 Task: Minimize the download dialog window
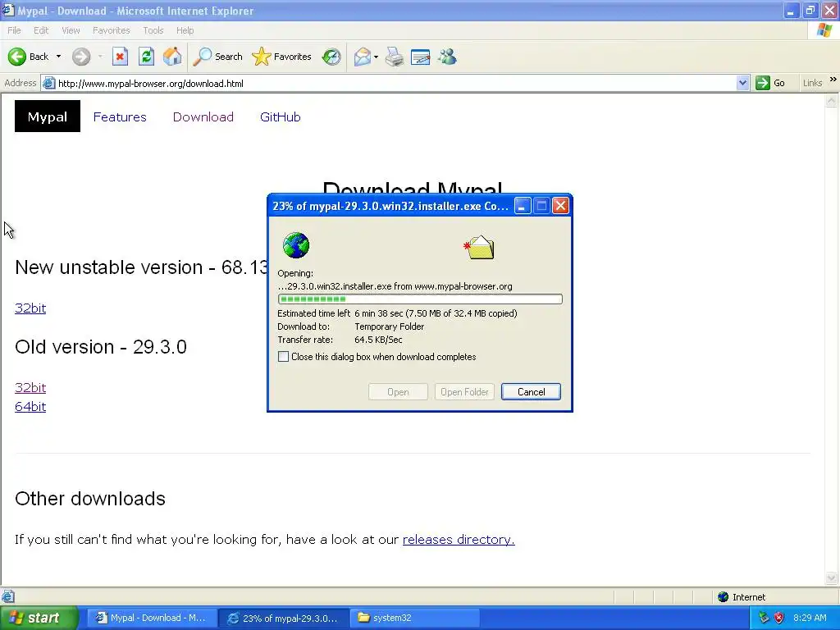(x=523, y=206)
